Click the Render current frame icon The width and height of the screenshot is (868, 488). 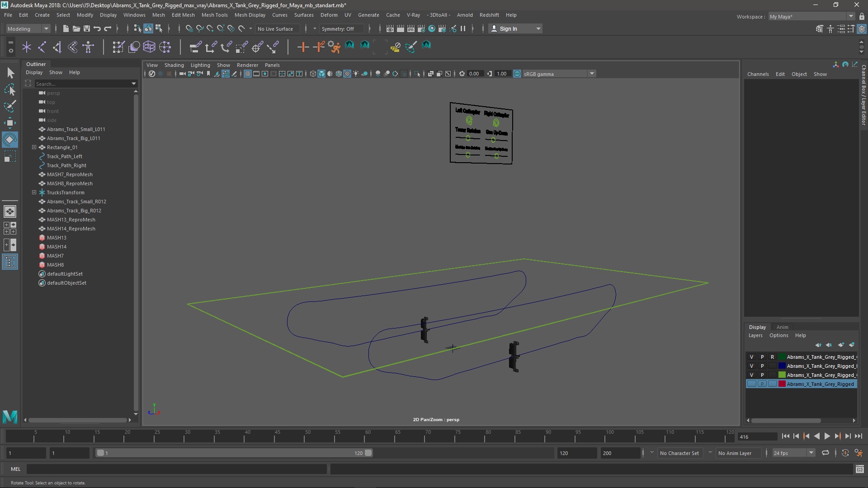coord(400,28)
